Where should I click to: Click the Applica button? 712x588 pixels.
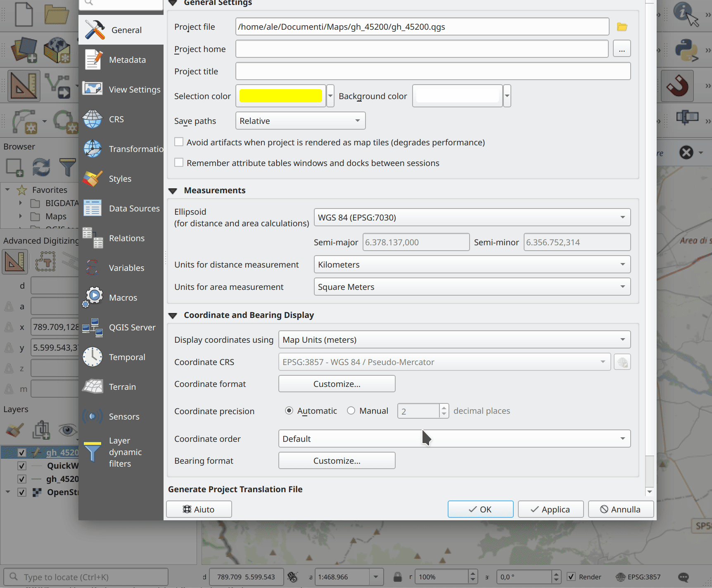(551, 509)
